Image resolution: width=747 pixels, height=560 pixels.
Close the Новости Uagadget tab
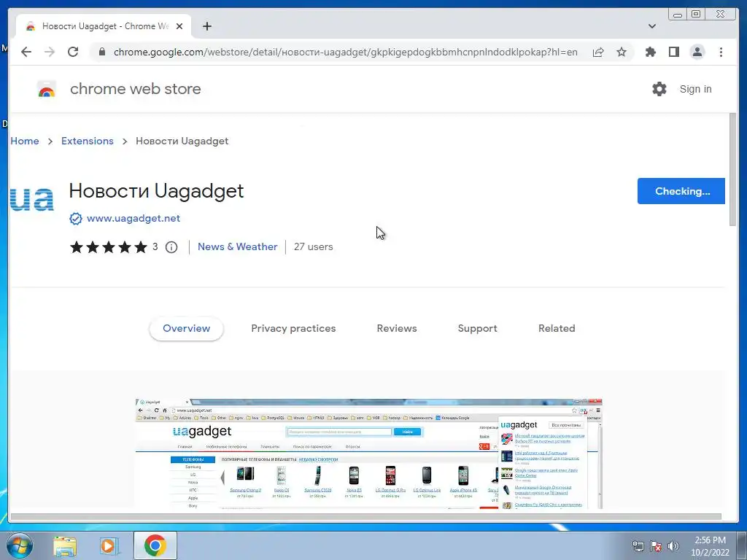(179, 26)
